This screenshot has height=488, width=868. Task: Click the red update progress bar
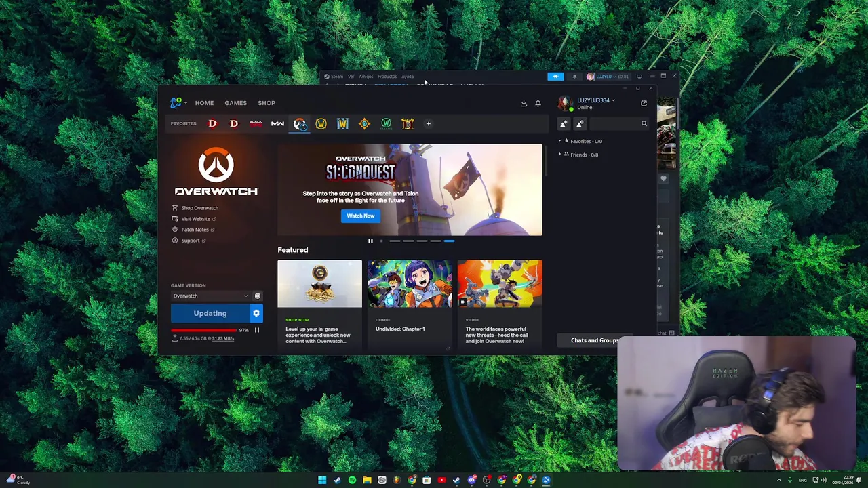203,330
